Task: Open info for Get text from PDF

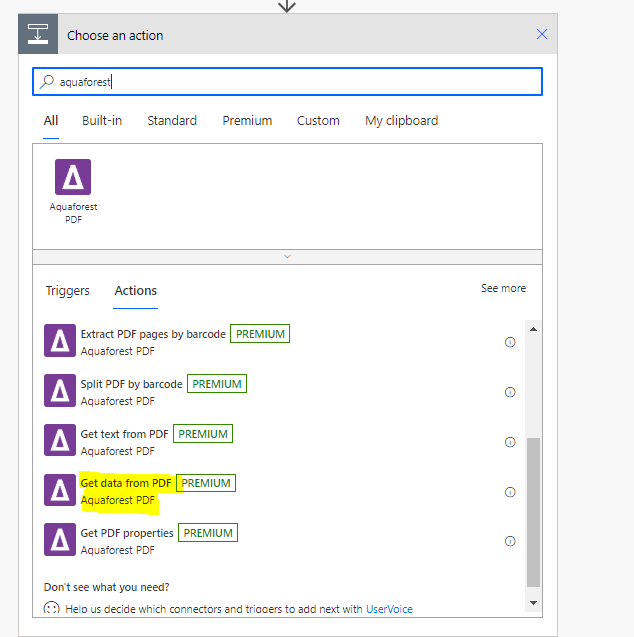Action: coord(509,442)
